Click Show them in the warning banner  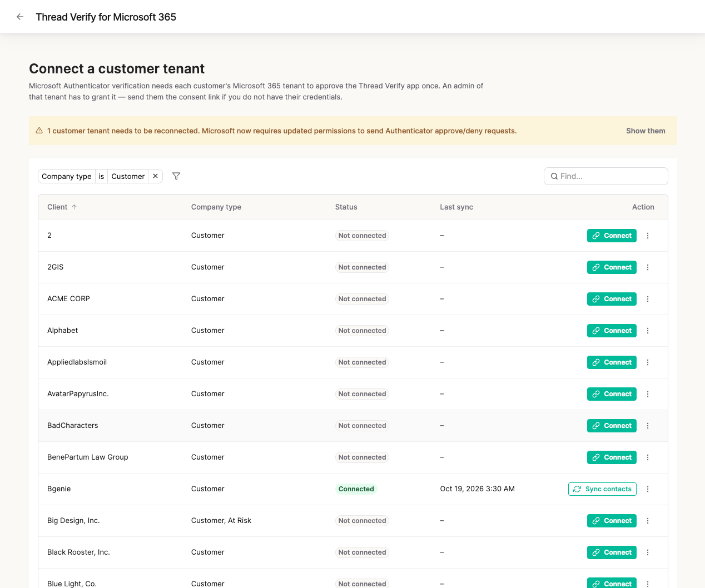646,131
